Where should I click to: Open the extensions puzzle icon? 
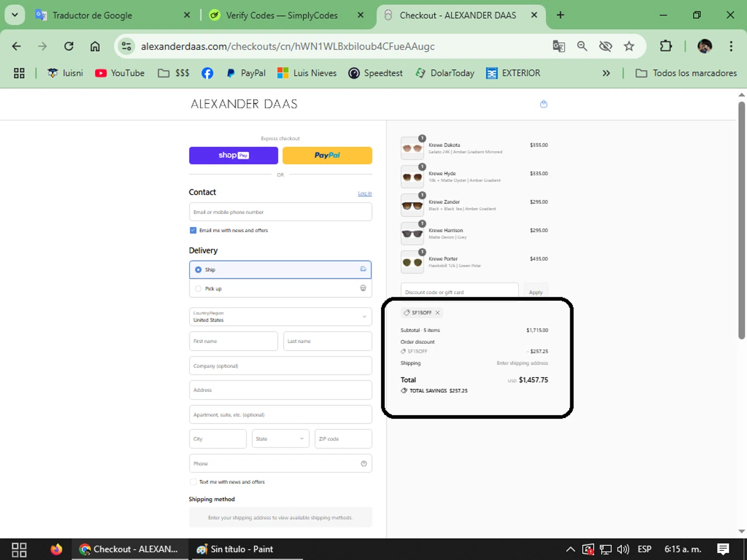point(666,46)
